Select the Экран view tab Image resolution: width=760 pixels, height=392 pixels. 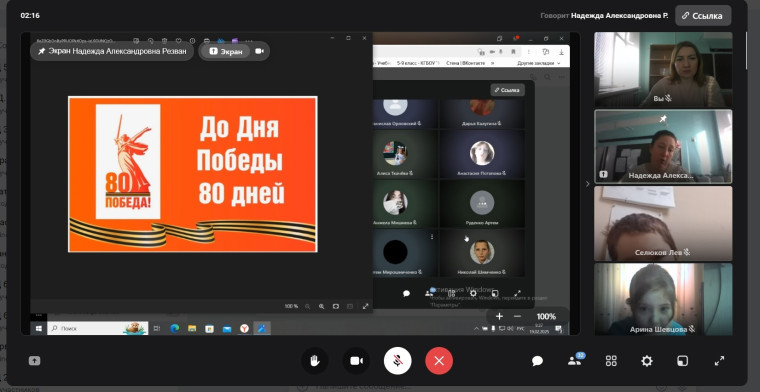point(225,51)
